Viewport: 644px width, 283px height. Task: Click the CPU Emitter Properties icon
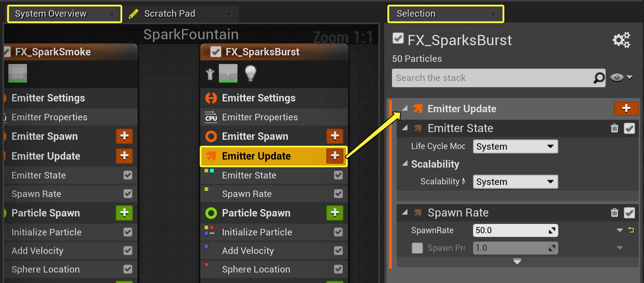click(211, 117)
